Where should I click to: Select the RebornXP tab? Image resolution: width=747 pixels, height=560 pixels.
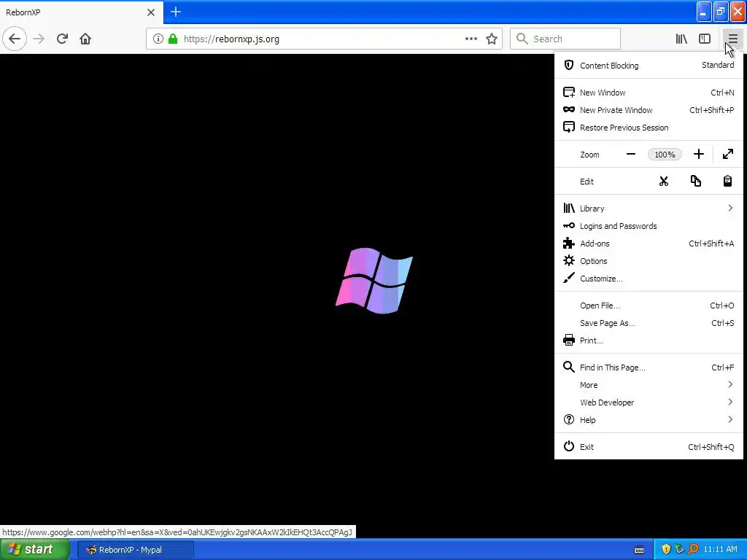point(81,12)
